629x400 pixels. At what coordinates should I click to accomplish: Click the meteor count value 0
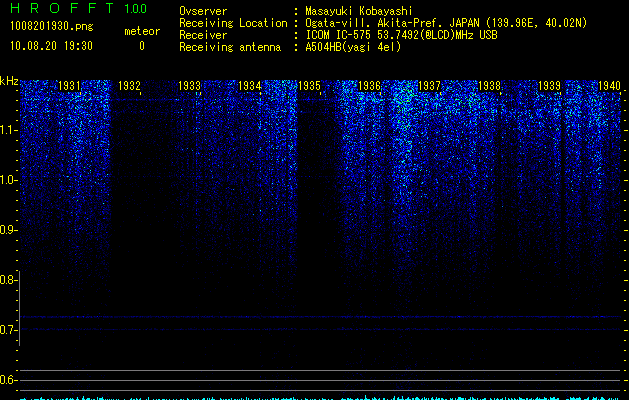[x=142, y=46]
